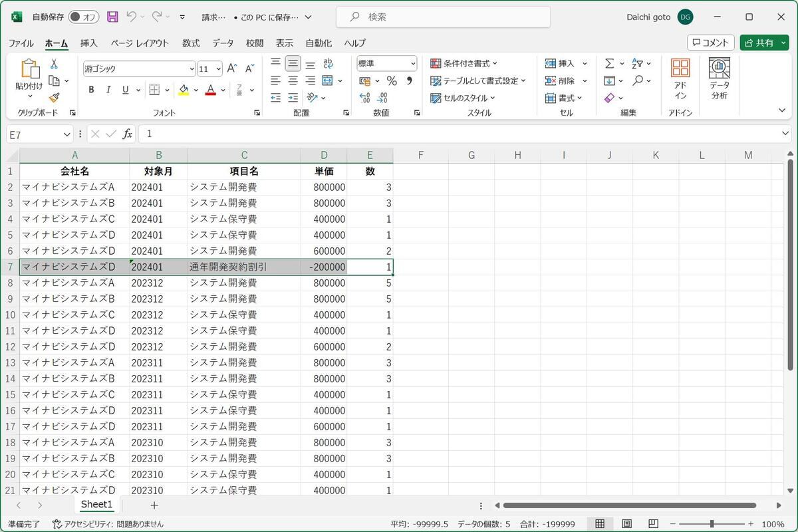Switch to Page Break Preview in status bar
Image resolution: width=798 pixels, height=532 pixels.
[x=653, y=524]
